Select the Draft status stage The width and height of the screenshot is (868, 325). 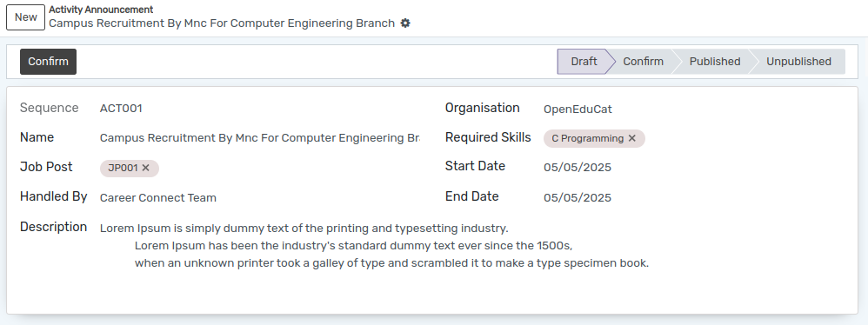[x=584, y=62]
